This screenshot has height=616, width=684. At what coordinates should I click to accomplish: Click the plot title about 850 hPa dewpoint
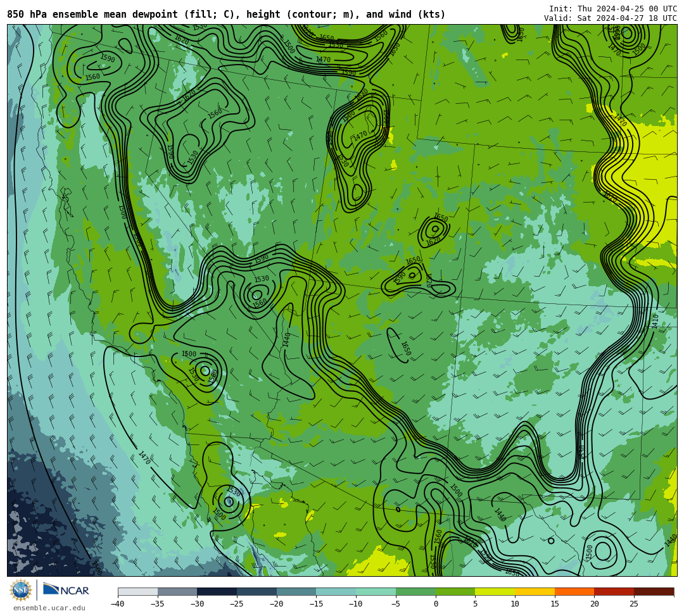pos(226,15)
